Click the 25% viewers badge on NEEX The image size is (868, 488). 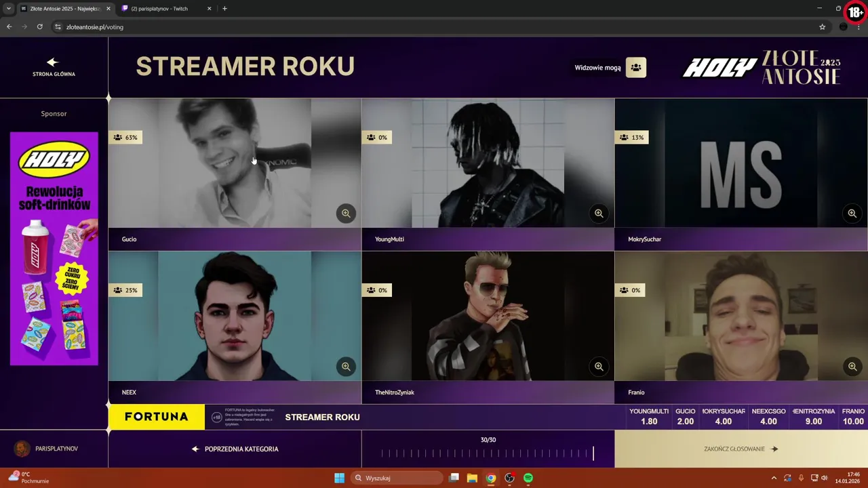coord(125,290)
